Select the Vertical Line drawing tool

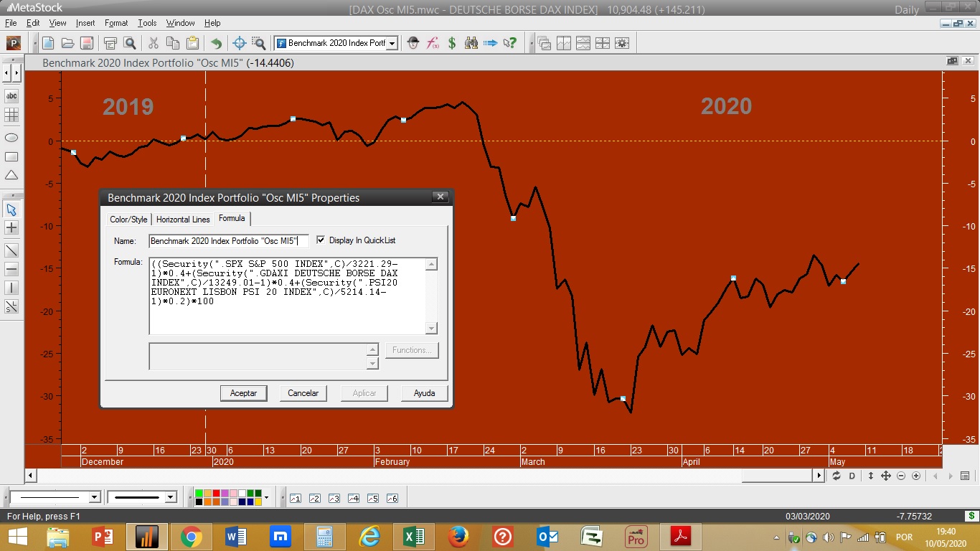[x=11, y=288]
